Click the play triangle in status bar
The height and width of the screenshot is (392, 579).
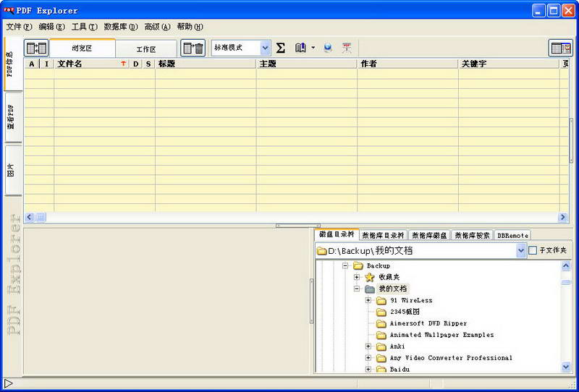pos(8,383)
